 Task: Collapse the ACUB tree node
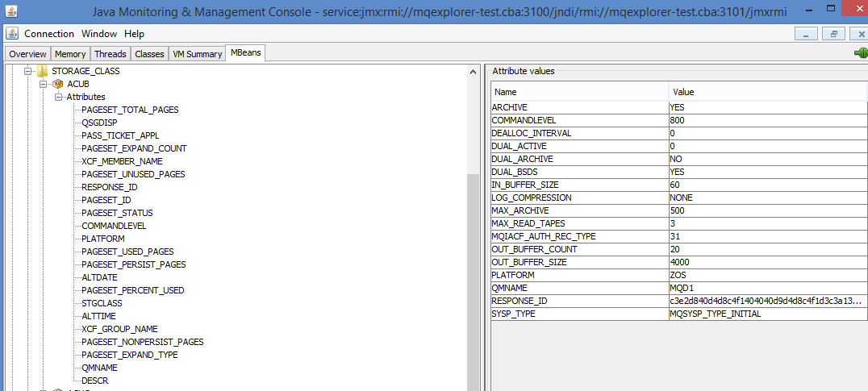pos(43,84)
